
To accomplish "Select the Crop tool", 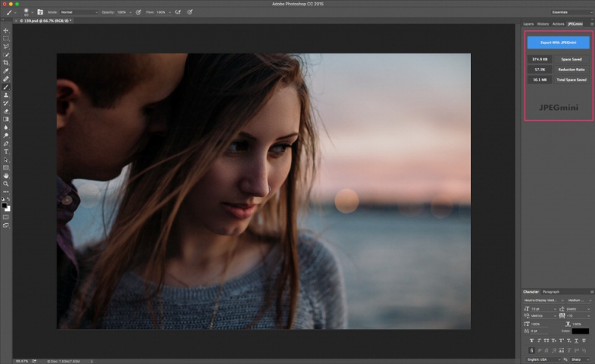I will [x=5, y=63].
